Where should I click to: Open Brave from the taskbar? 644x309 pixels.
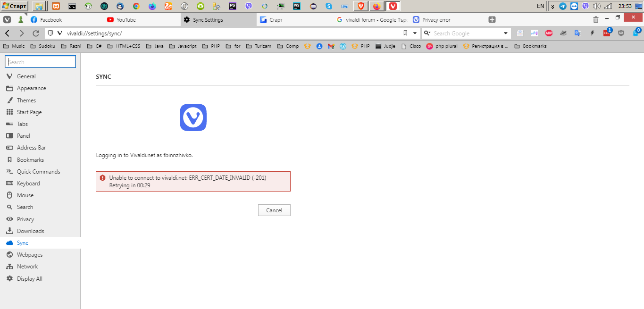click(x=360, y=6)
